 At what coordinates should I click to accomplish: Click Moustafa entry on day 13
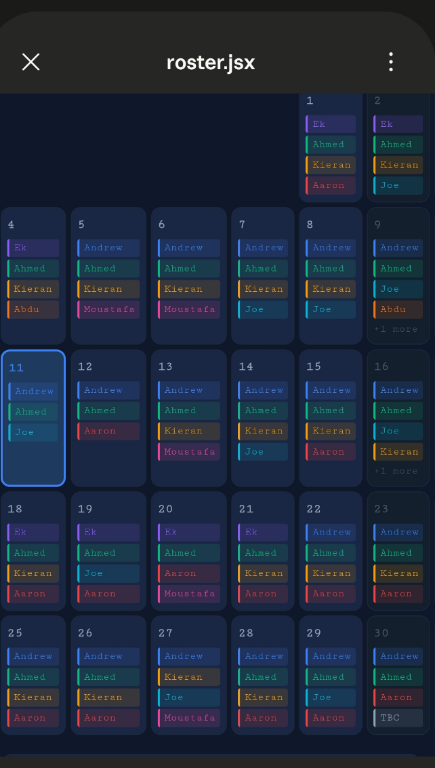(189, 452)
